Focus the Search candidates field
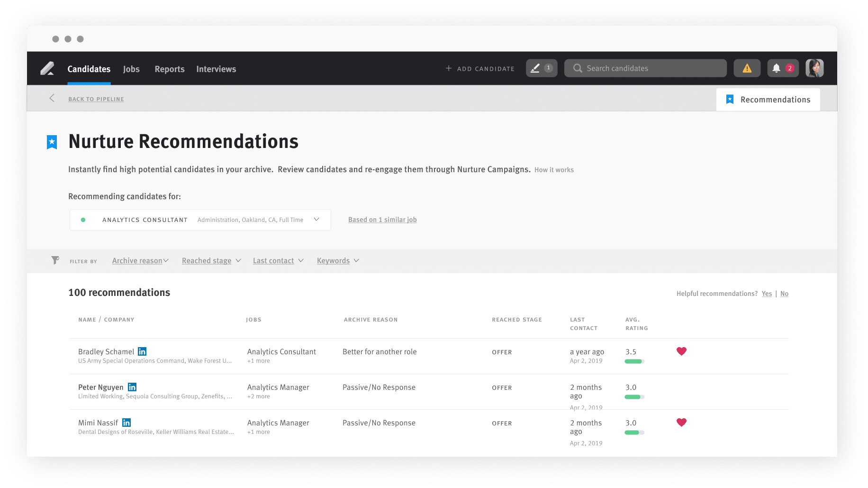The width and height of the screenshot is (868, 488). (645, 68)
